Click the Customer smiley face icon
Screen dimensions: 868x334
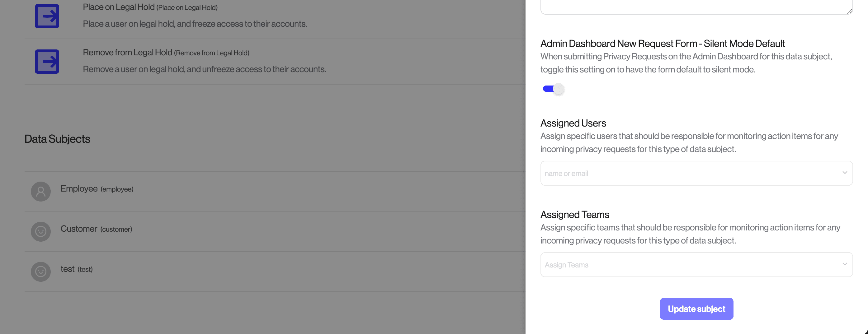point(41,232)
